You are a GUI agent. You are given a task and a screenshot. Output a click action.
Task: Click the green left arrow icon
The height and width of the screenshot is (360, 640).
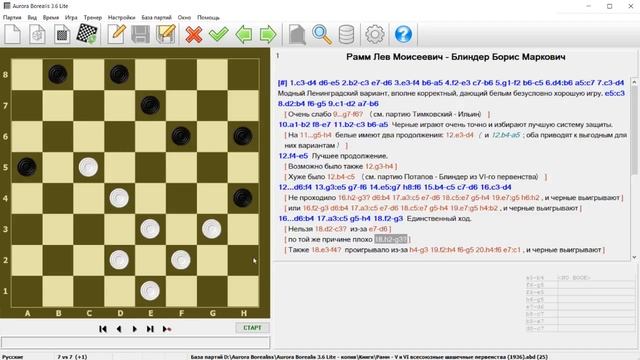coord(244,34)
